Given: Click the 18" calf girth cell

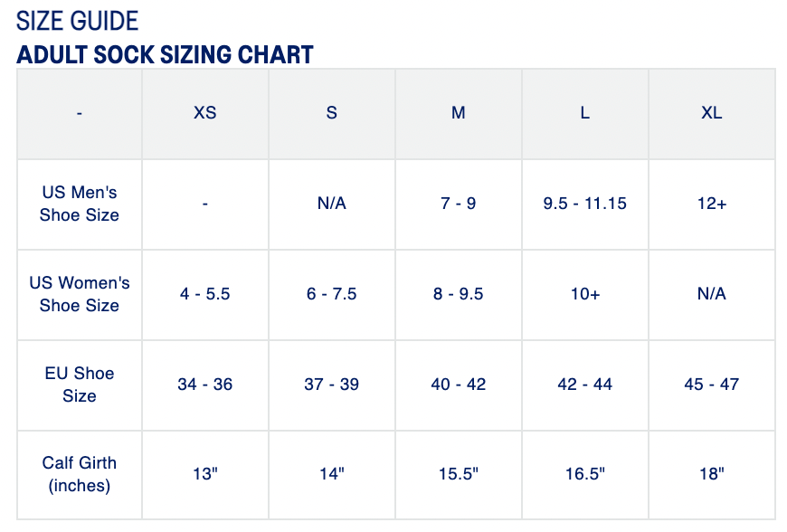Looking at the screenshot, I should (x=712, y=474).
